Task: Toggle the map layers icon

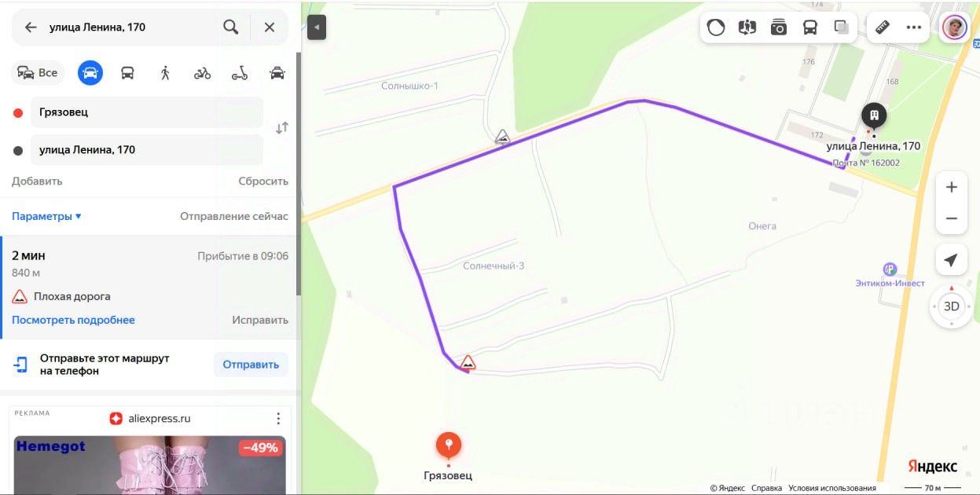Action: (842, 27)
